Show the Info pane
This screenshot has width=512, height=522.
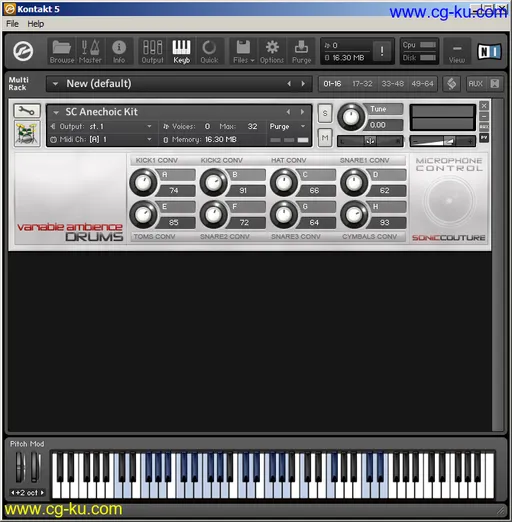tap(119, 51)
